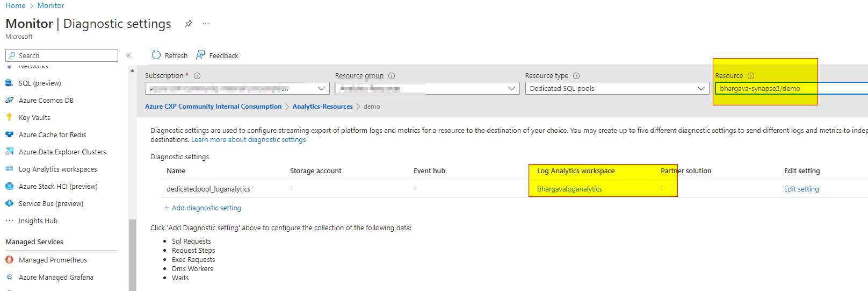The image size is (868, 291).
Task: Click the Log Analytics workspace column header
Action: (576, 171)
